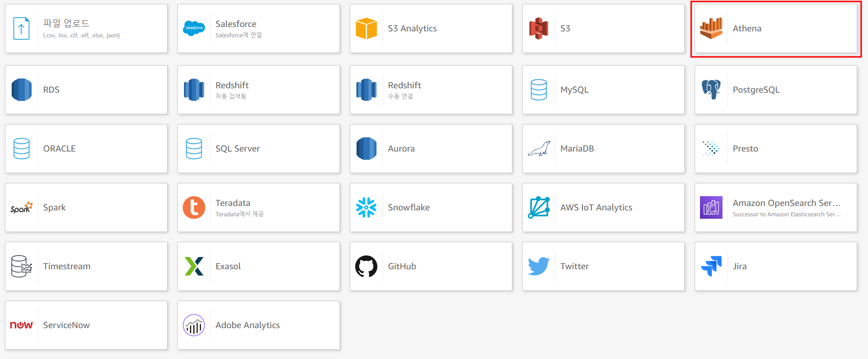Choose Redshift 자동 검색됨 icon
The width and height of the screenshot is (868, 359).
tap(194, 90)
